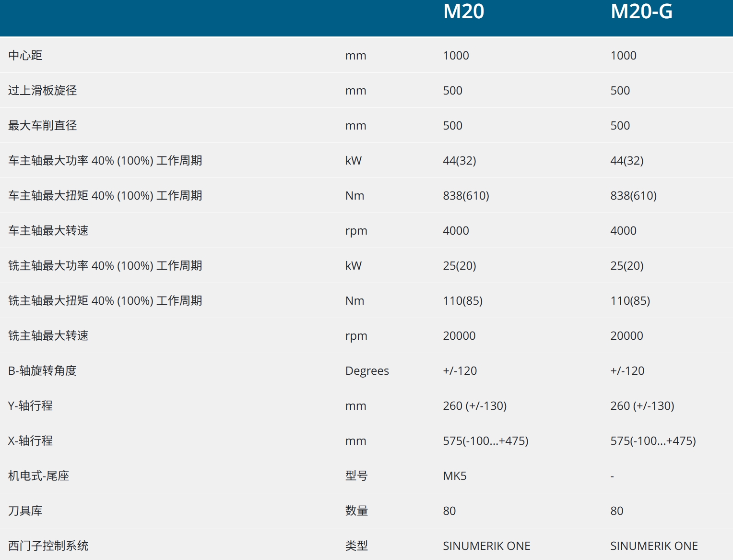Click the 最大车削直径 row label

point(39,125)
